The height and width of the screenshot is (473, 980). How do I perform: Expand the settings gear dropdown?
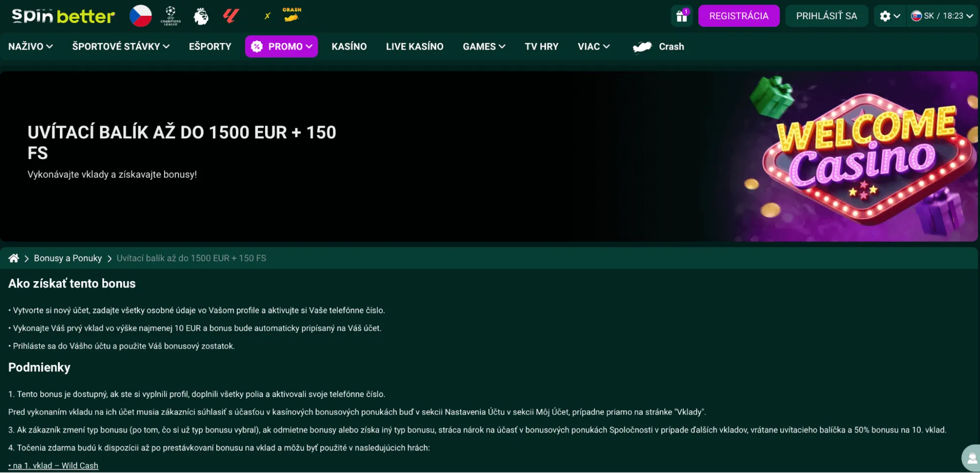889,16
